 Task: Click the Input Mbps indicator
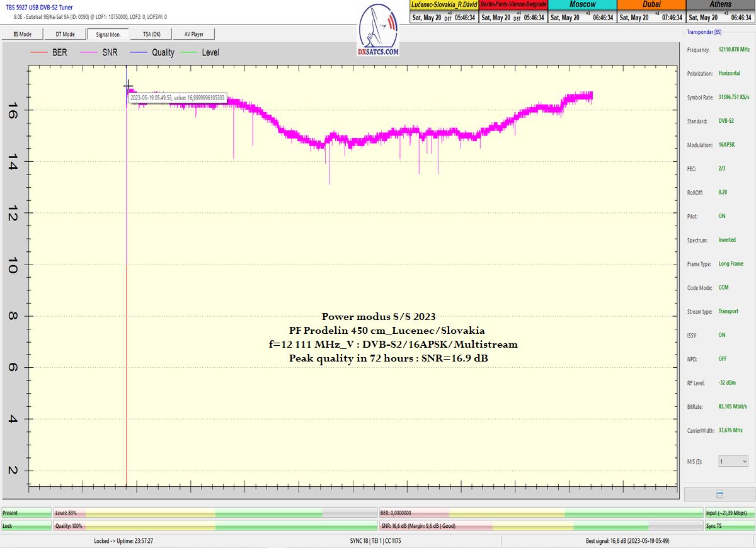730,513
